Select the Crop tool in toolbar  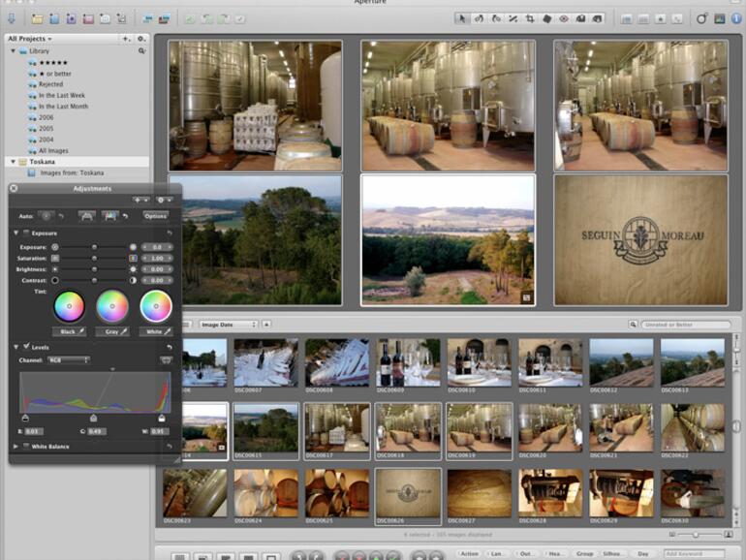click(530, 18)
